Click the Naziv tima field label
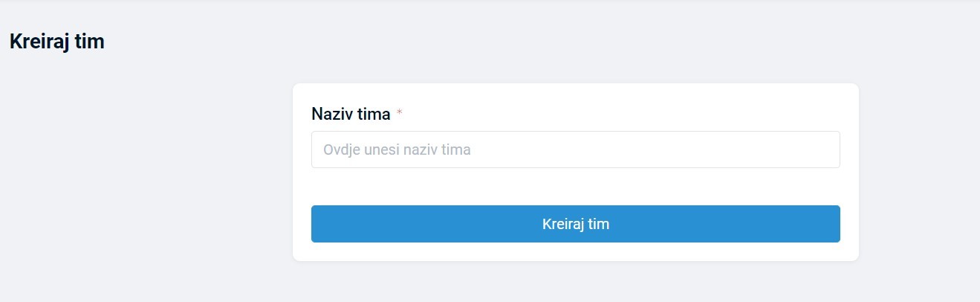Screen dimensions: 980x302 351,114
